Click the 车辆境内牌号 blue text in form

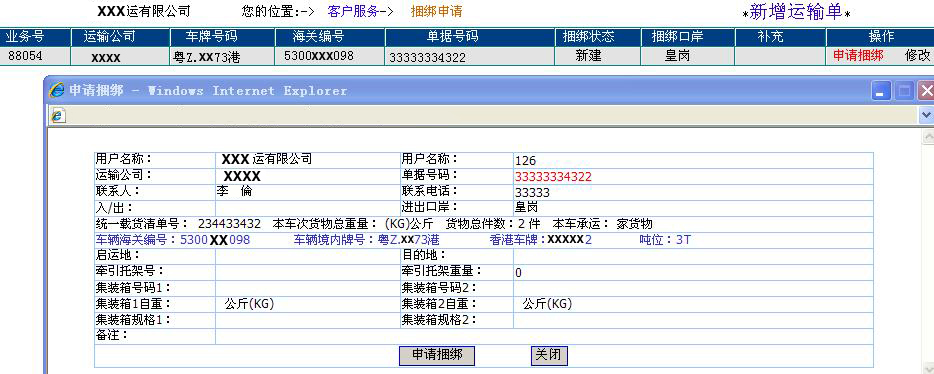point(366,240)
